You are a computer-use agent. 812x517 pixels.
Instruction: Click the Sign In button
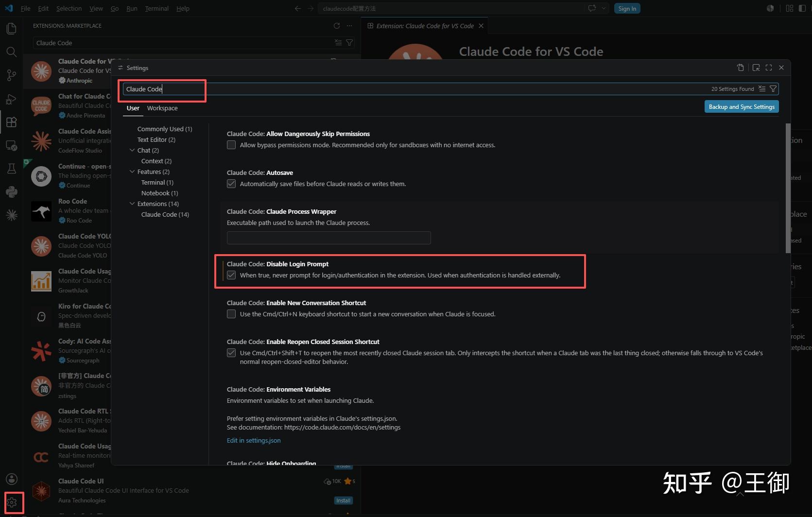627,8
